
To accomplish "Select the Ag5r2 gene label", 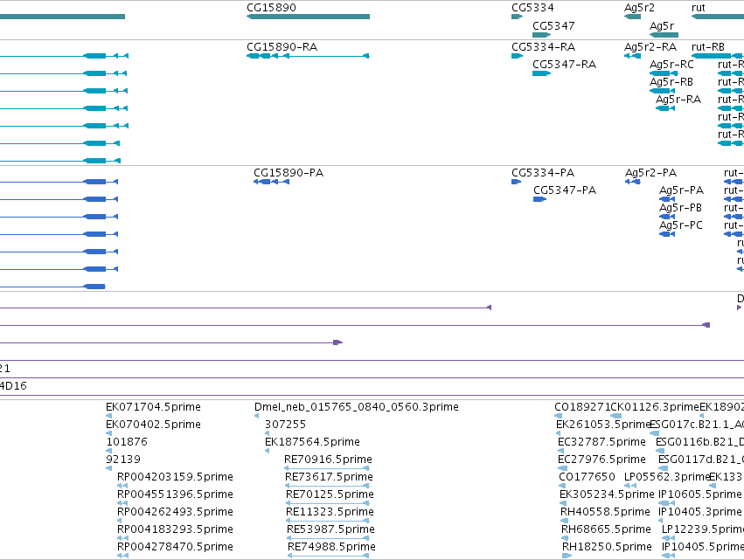I will pos(639,8).
